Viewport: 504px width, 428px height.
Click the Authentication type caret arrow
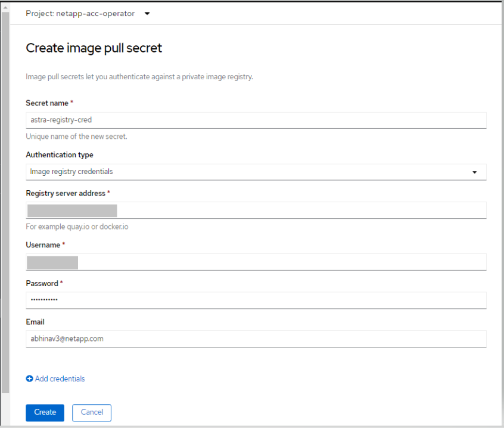pos(475,172)
